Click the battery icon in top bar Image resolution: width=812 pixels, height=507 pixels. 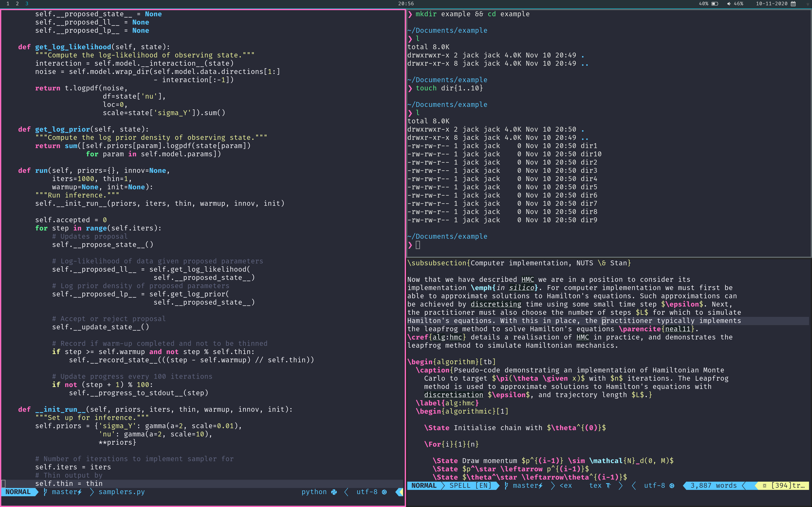[715, 4]
